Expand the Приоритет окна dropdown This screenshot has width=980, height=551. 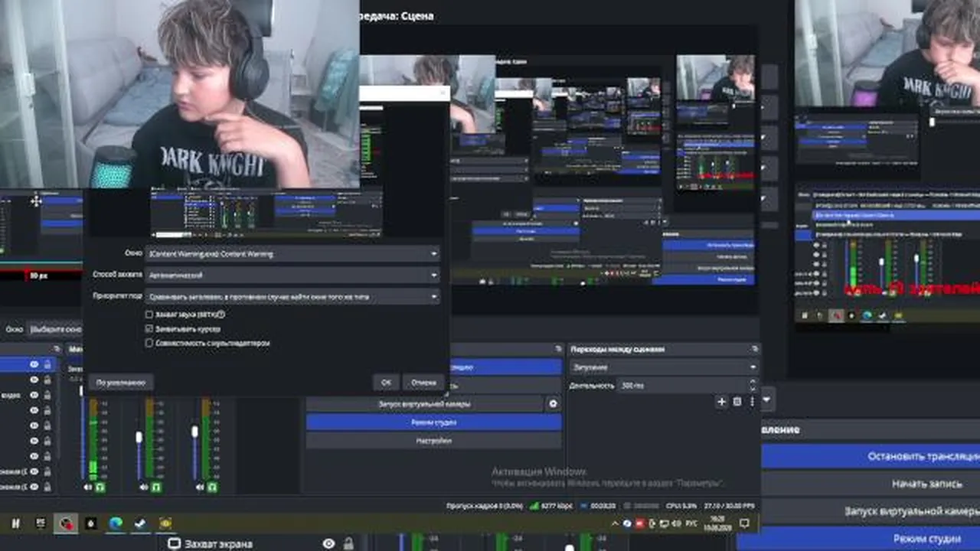(294, 295)
